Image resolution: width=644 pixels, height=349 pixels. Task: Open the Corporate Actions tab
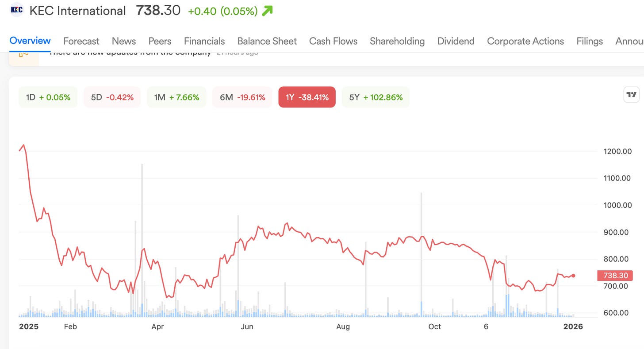[x=525, y=41]
